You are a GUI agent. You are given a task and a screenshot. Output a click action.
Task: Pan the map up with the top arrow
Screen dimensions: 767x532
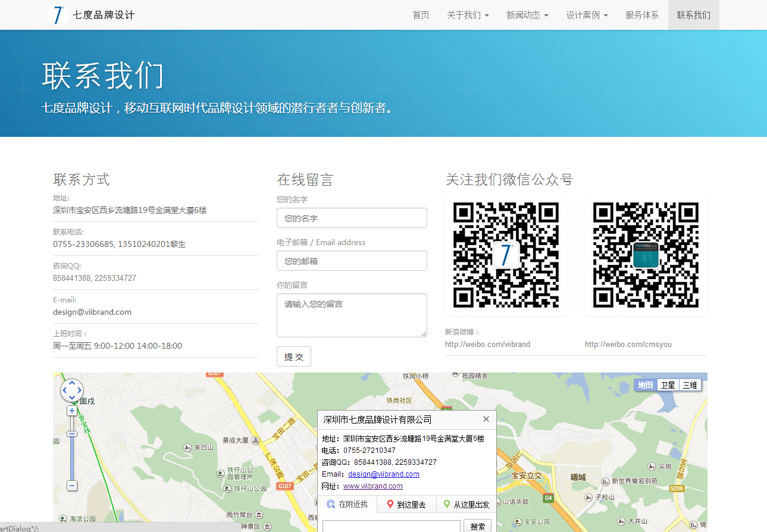72,384
